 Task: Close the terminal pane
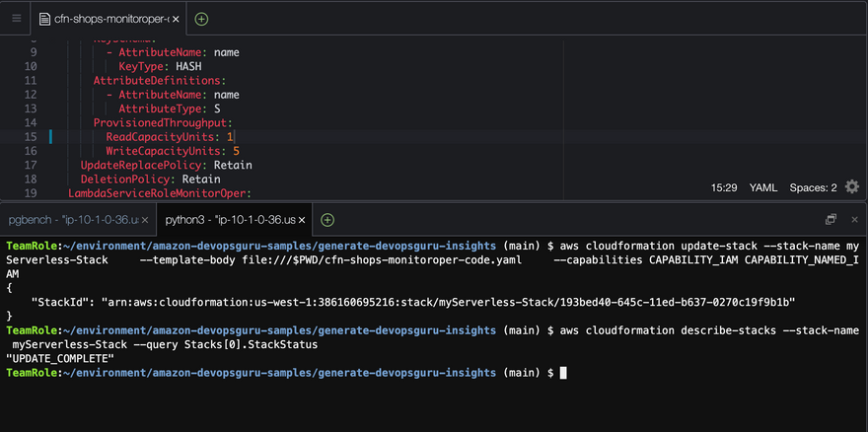point(854,219)
